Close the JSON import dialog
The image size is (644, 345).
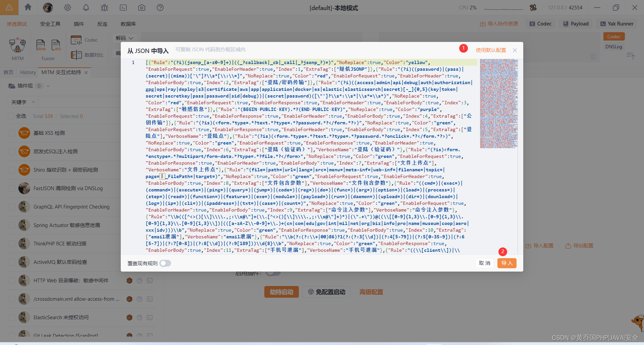point(515,50)
